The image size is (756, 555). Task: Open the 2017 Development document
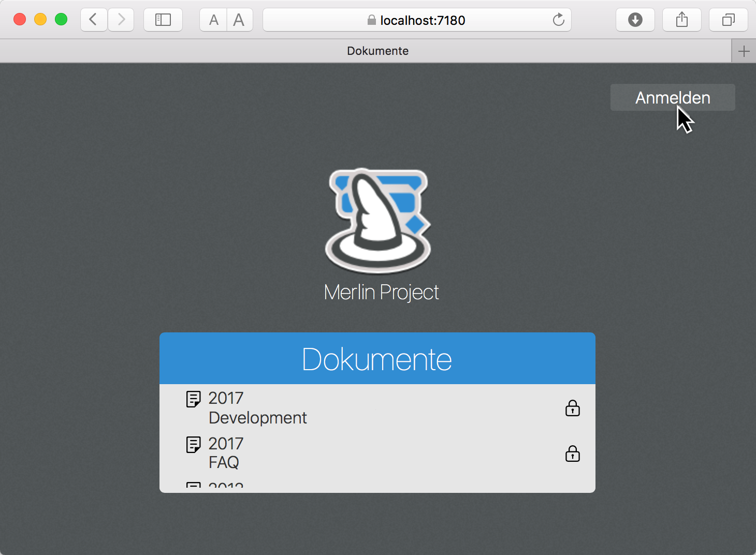click(x=377, y=407)
